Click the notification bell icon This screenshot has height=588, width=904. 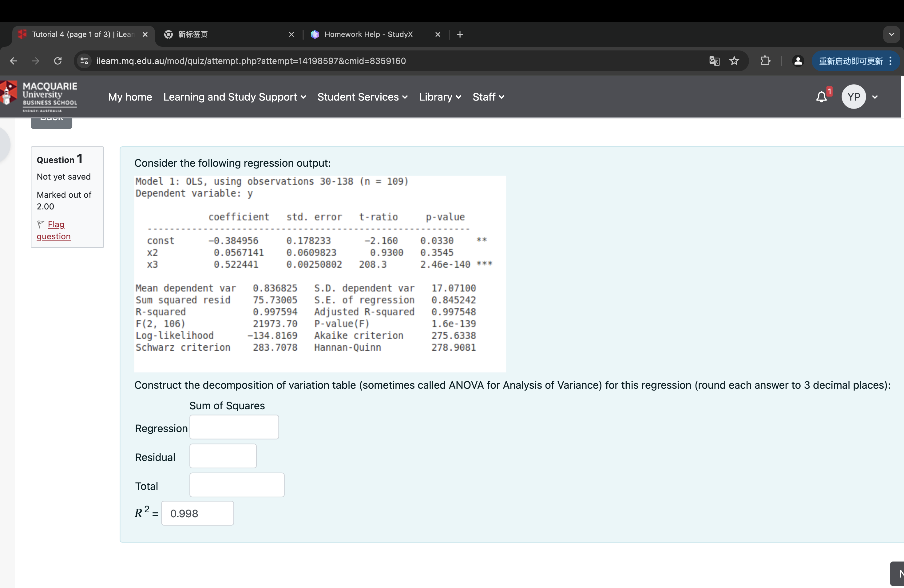[822, 97]
